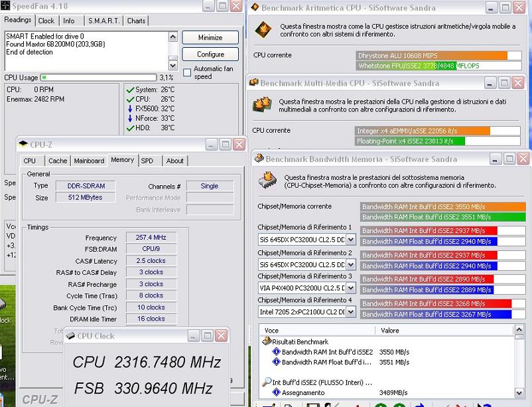Click the Frequency 257.4 MHz field
The width and height of the screenshot is (532, 407).
[x=151, y=237]
